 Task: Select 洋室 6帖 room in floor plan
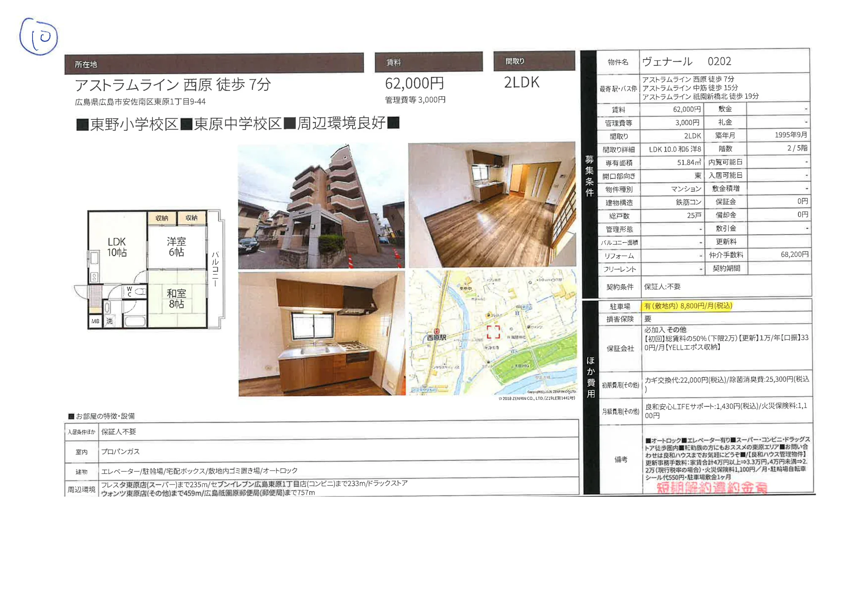pos(176,247)
